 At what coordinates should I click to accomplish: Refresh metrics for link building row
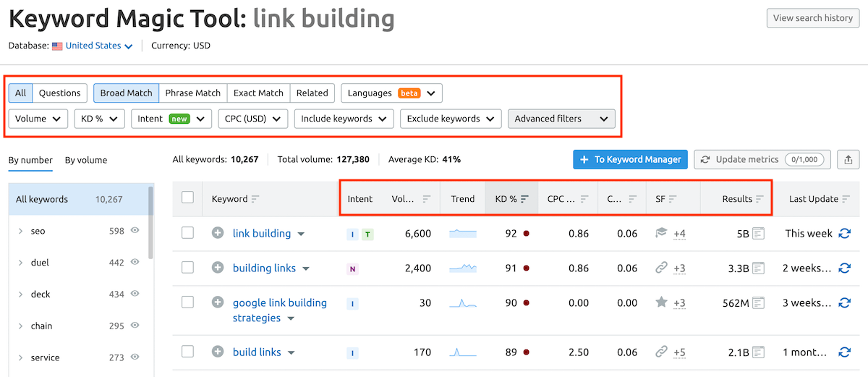pyautogui.click(x=844, y=234)
